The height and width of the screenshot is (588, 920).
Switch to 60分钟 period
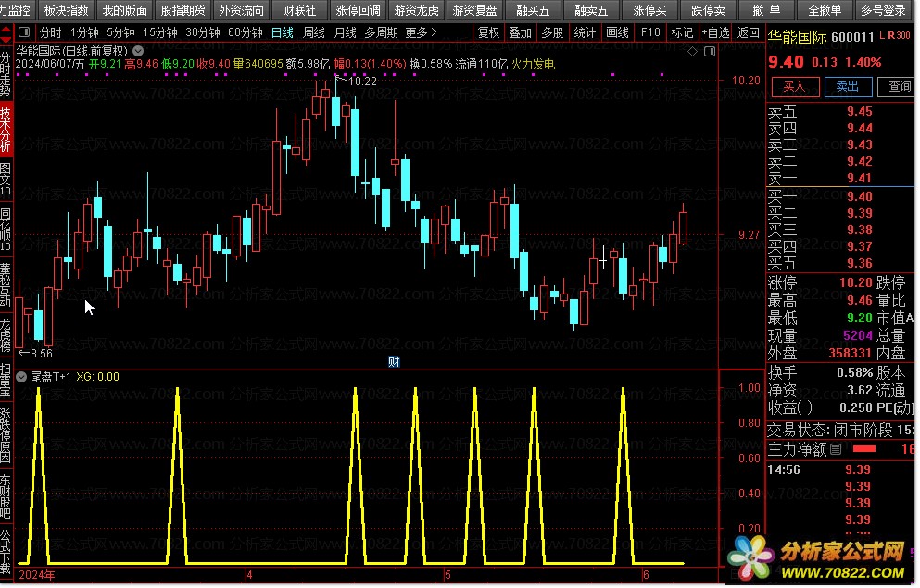coord(246,32)
